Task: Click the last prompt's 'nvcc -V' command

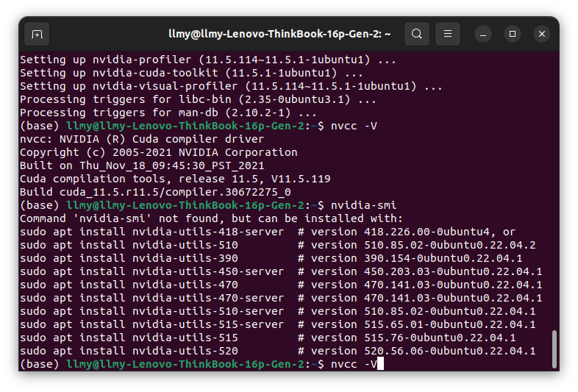Action: 354,365
